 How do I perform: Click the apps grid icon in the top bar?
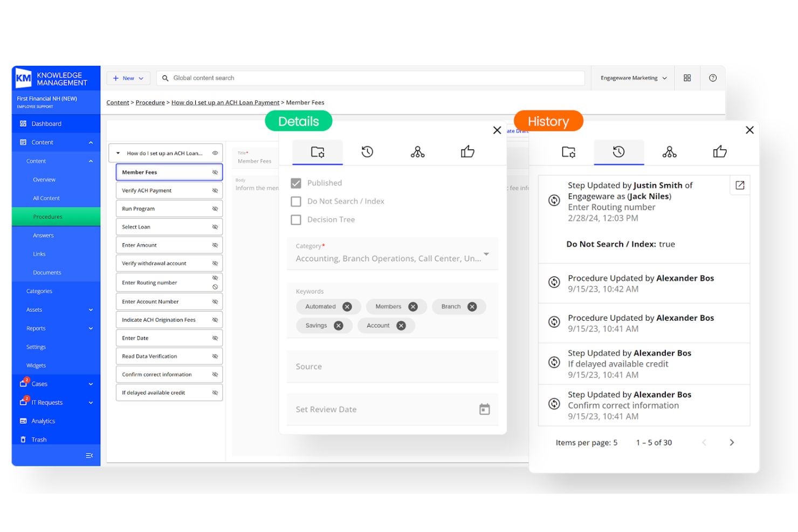click(x=687, y=78)
